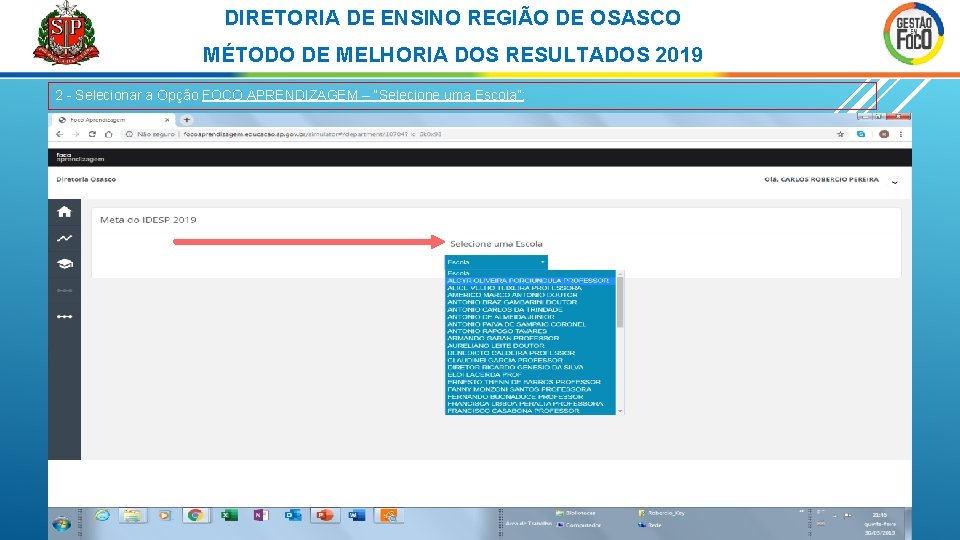This screenshot has width=960, height=540.
Task: Go forward using the browser forward arrow
Action: click(75, 134)
